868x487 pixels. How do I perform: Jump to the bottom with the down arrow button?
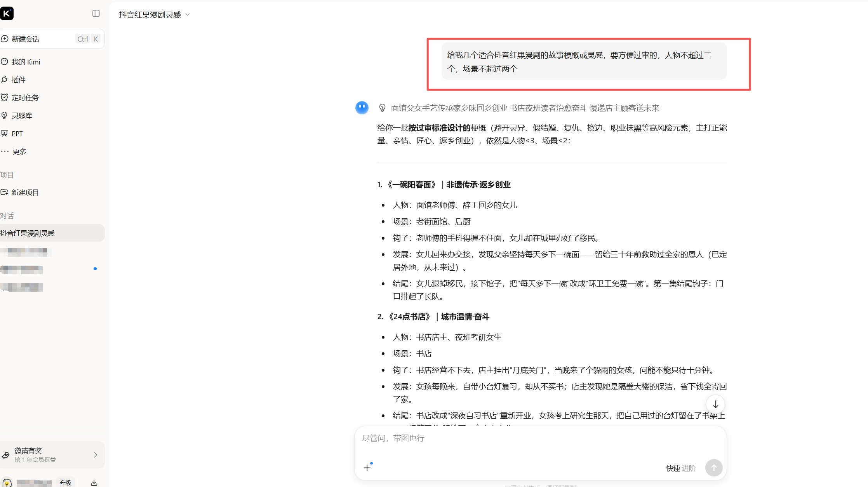[715, 404]
